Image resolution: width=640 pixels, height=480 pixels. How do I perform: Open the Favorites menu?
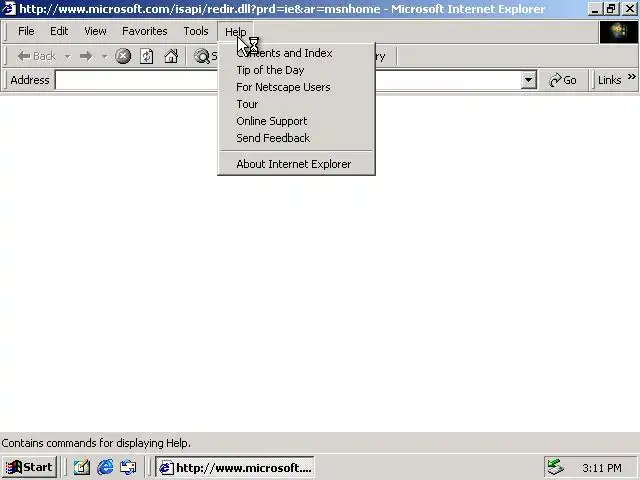[144, 31]
